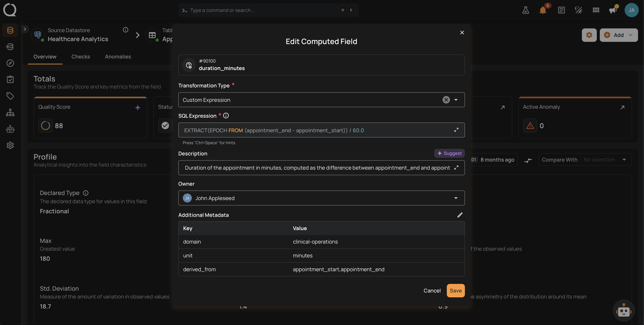Expand the SQL Expression editor
The width and height of the screenshot is (644, 325).
456,130
